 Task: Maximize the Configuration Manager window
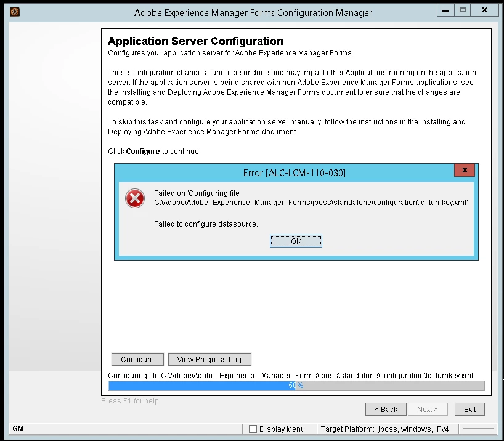(463, 10)
